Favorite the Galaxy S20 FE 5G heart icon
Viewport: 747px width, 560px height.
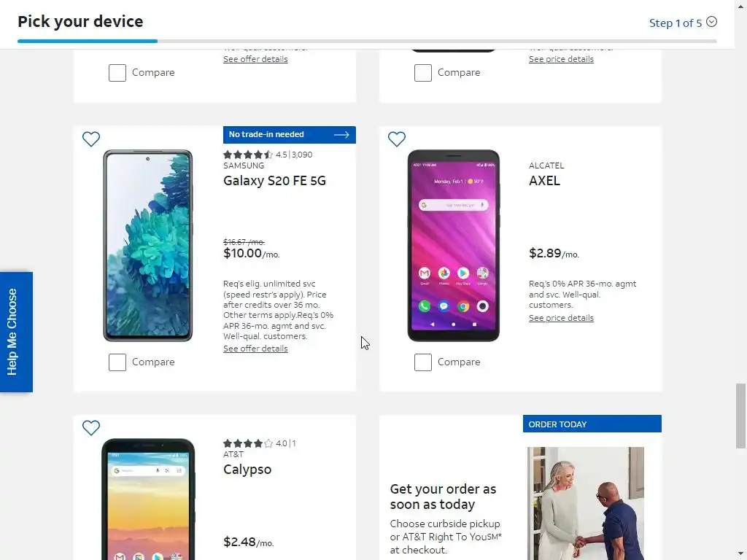[91, 139]
